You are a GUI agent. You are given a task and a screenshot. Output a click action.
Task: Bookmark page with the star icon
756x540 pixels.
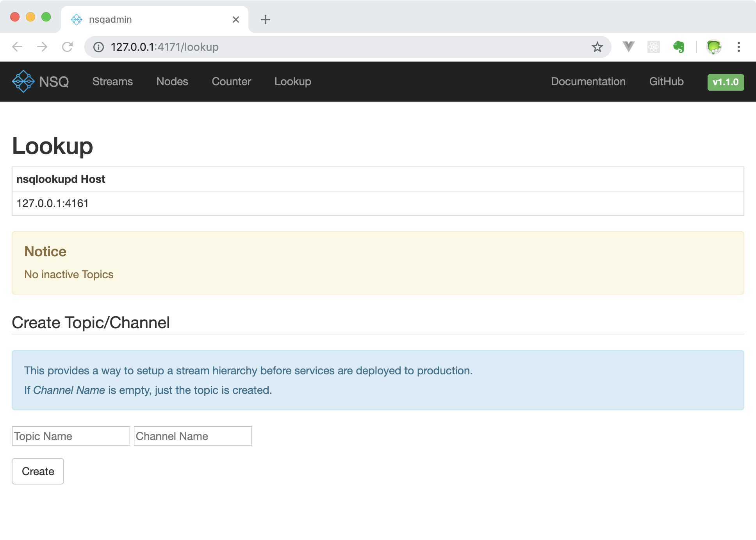[x=597, y=47]
